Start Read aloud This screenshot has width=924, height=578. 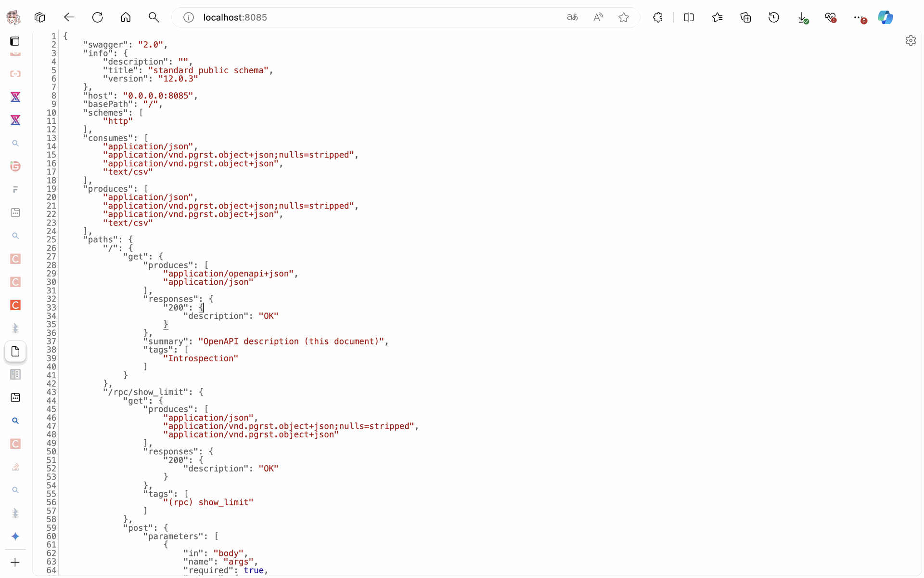pyautogui.click(x=598, y=18)
